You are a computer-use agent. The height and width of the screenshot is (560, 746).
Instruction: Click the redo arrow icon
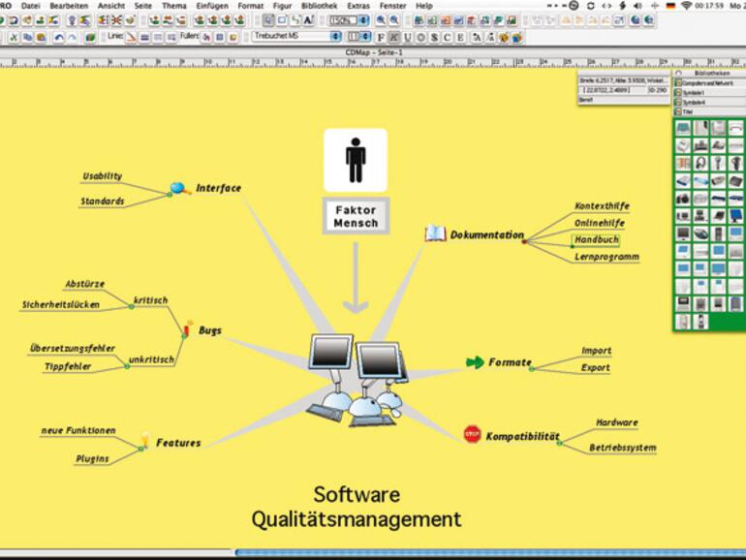72,37
